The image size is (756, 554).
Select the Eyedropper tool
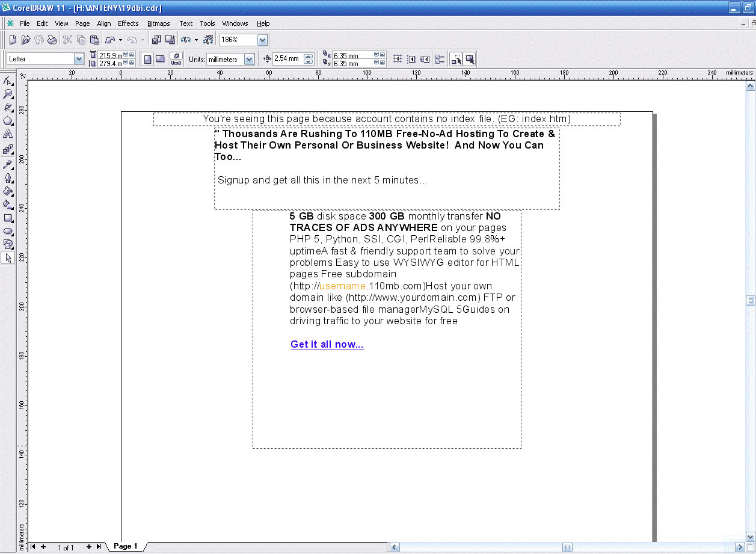point(8,164)
